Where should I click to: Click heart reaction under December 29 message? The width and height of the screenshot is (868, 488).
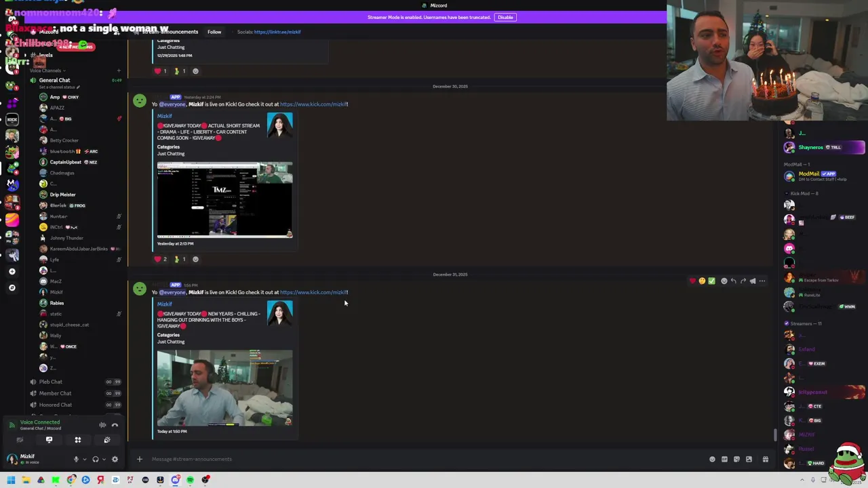click(x=161, y=71)
